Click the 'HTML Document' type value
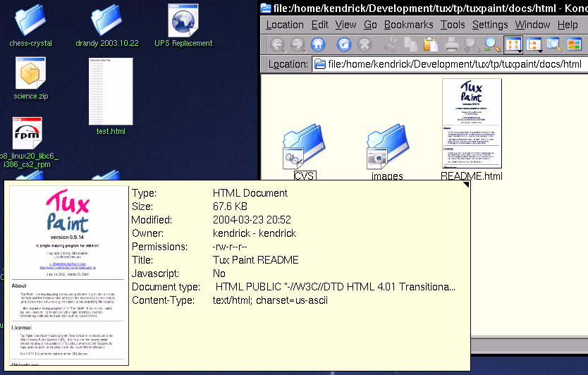The image size is (588, 375). (x=250, y=193)
